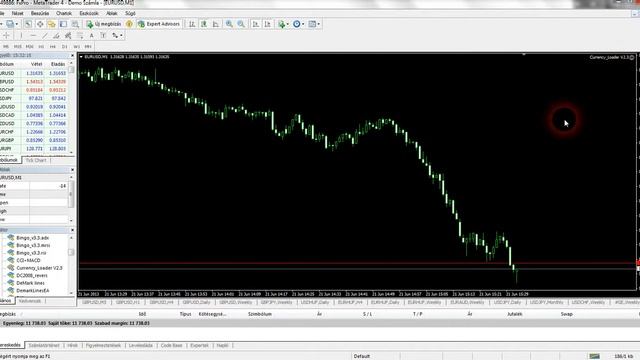Viewport: 640px width, 360px height.
Task: Toggle the Data Window icon
Action: click(x=40, y=24)
